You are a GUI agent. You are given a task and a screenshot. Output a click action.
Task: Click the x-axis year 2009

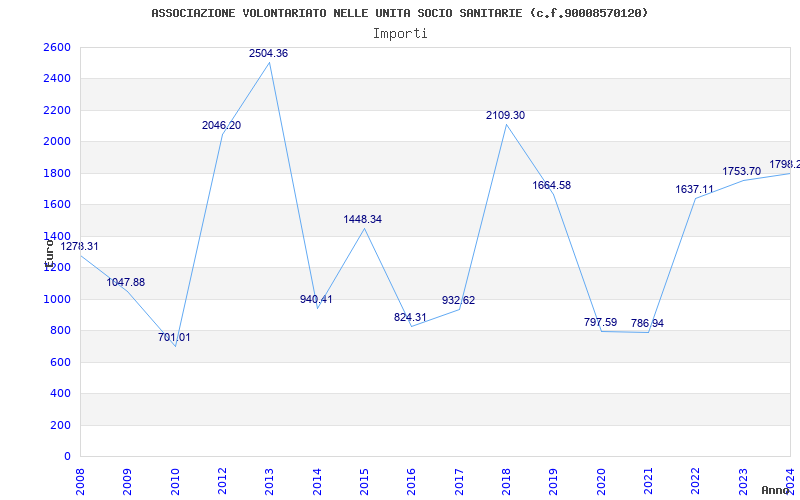coord(128,482)
